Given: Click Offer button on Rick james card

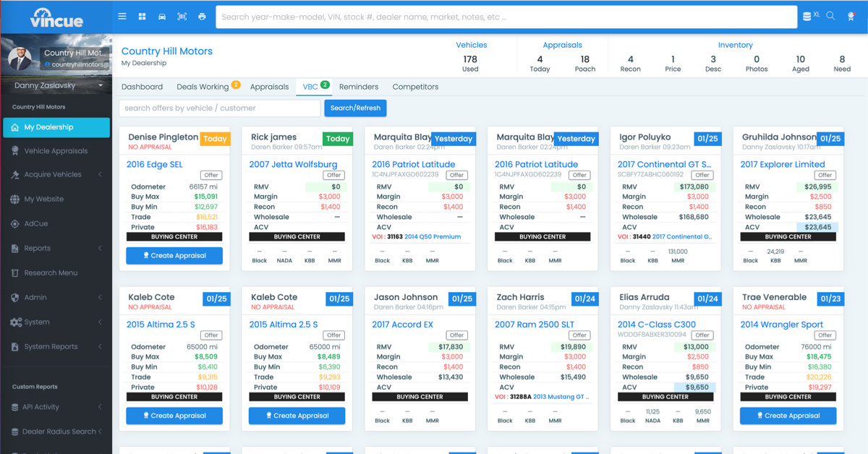Looking at the screenshot, I should coord(334,175).
